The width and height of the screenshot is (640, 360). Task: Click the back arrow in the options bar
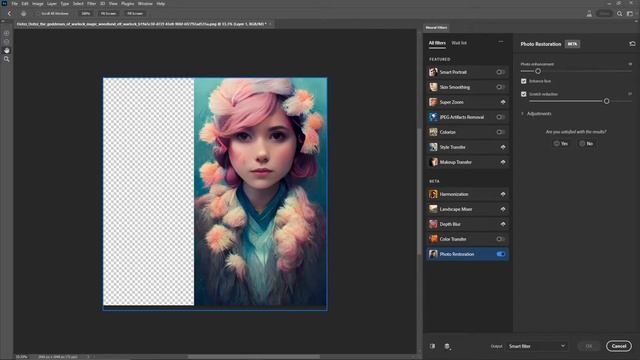[x=9, y=13]
